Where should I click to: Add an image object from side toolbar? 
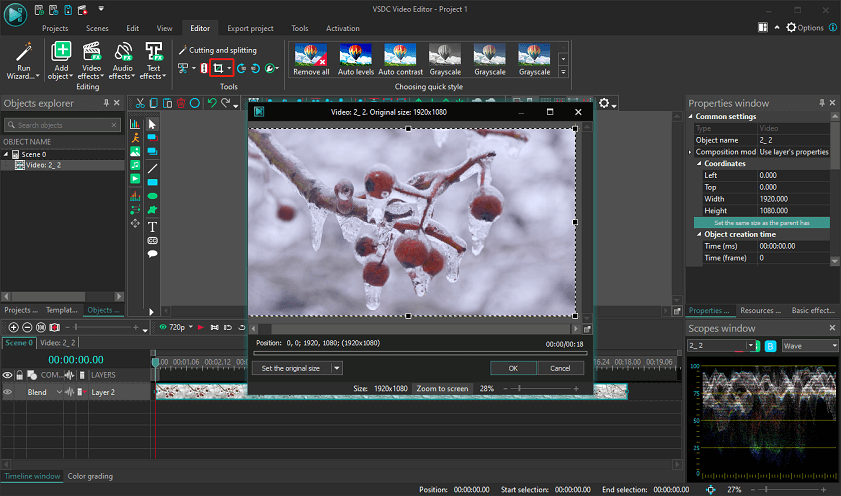[135, 152]
